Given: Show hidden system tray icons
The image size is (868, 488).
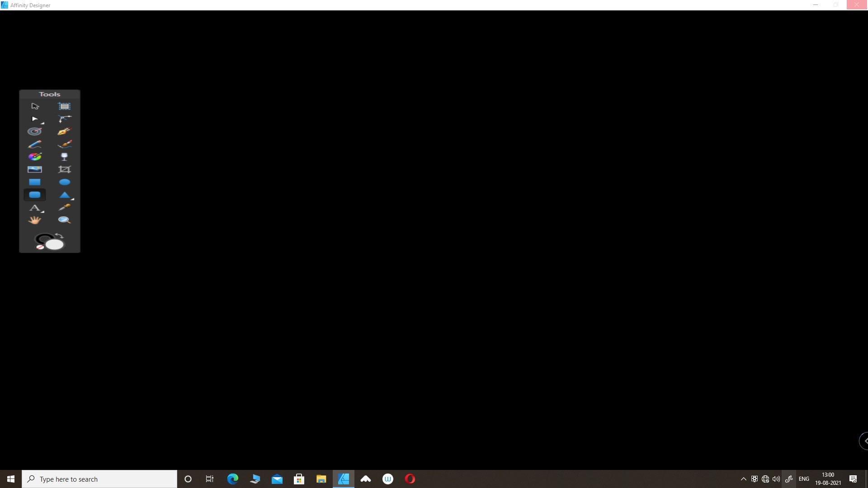Looking at the screenshot, I should [743, 479].
